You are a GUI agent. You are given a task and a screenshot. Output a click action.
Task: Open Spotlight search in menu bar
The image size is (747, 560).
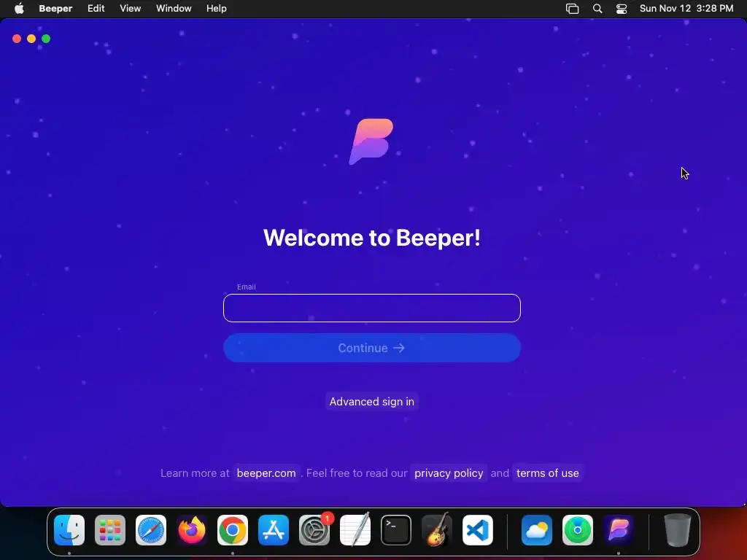coord(597,9)
